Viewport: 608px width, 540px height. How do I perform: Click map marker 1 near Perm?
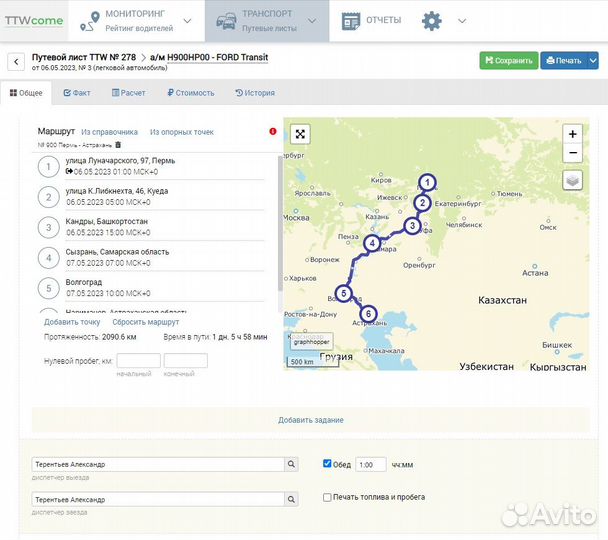(x=427, y=182)
